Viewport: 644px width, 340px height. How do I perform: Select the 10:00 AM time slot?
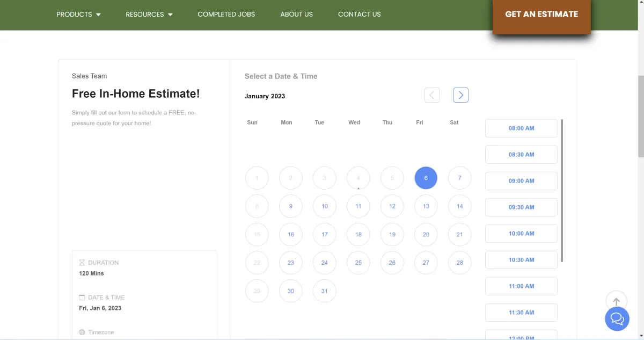point(521,234)
